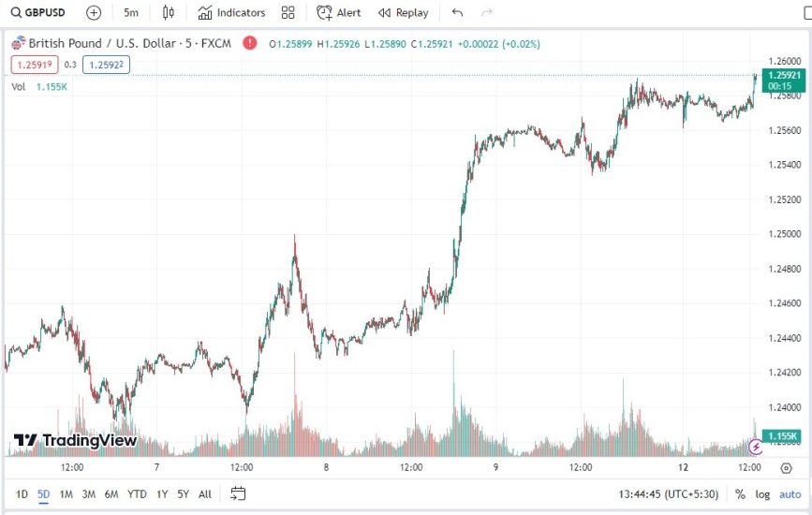812x515 pixels.
Task: Open the date range calendar icon
Action: 238,493
